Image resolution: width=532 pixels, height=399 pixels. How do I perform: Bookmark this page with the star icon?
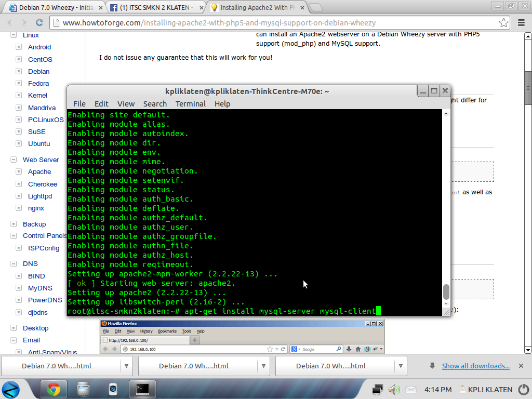503,23
